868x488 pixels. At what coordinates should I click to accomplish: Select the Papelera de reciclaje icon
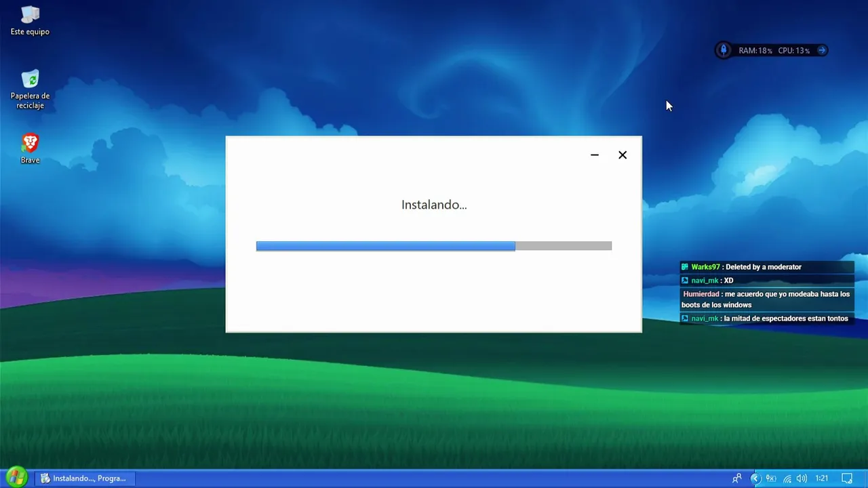(x=30, y=89)
